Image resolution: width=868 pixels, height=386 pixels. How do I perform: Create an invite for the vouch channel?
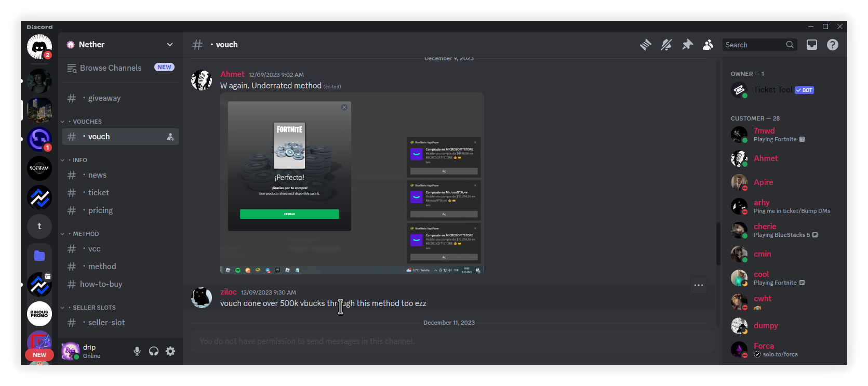pyautogui.click(x=170, y=137)
